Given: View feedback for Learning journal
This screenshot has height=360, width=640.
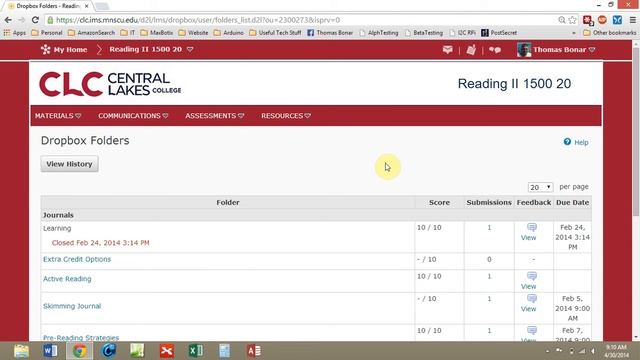Looking at the screenshot, I should tap(529, 238).
